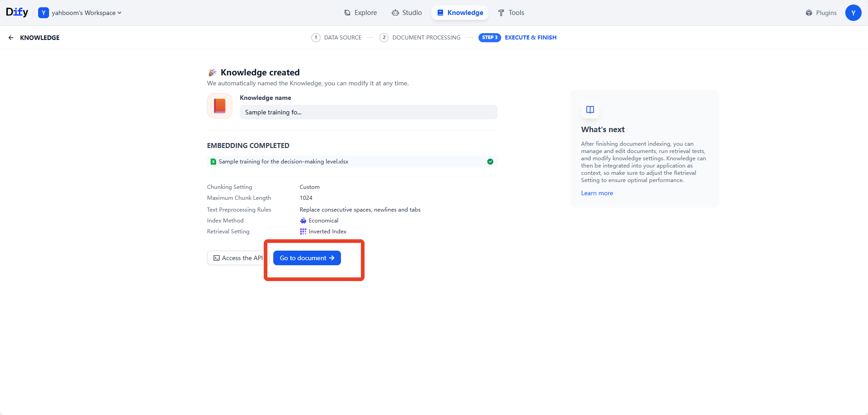Click the Access the API button
868x415 pixels.
(238, 258)
